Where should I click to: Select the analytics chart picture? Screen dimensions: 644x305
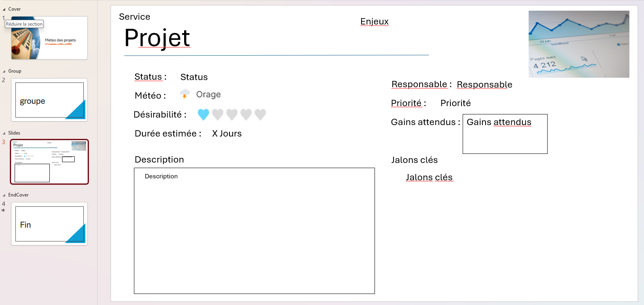pos(578,44)
